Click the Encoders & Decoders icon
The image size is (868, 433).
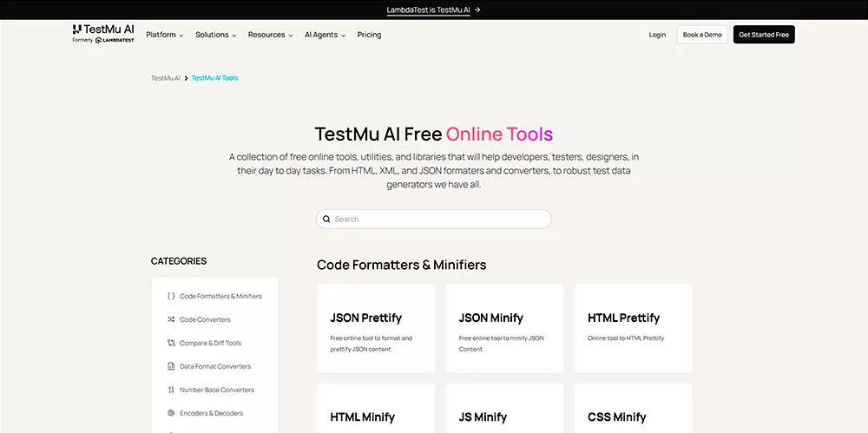coord(171,413)
